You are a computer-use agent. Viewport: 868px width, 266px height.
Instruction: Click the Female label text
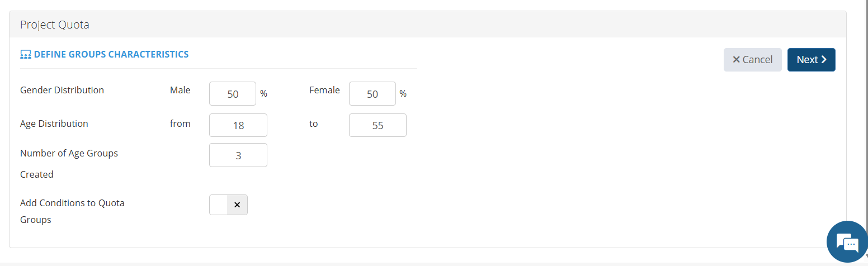tap(324, 90)
